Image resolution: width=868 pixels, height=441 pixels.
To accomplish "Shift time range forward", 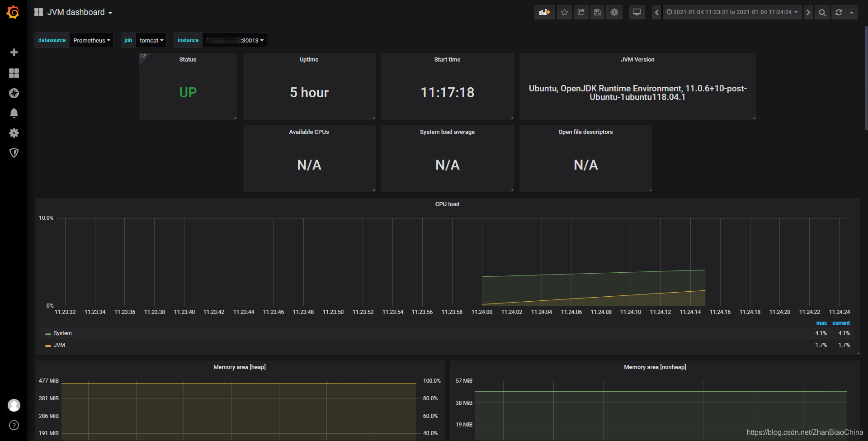I will (808, 12).
